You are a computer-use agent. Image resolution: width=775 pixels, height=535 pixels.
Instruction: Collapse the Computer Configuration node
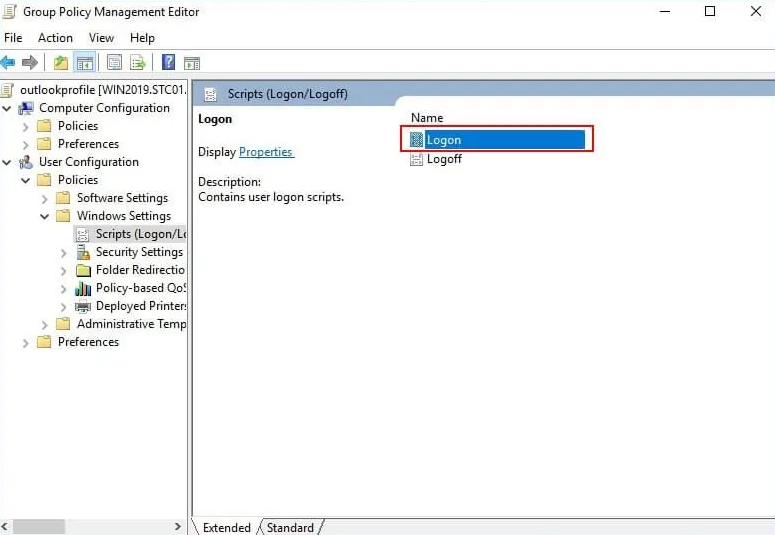(8, 108)
